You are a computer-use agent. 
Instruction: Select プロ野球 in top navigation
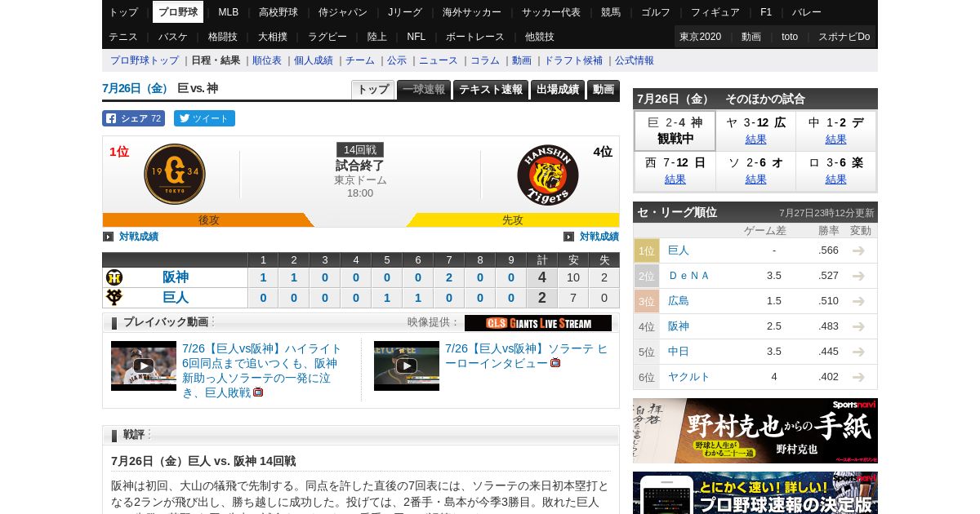[178, 12]
